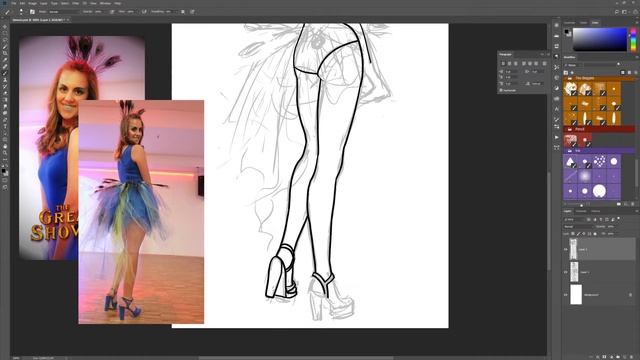The height and width of the screenshot is (360, 640).
Task: Click the search icon in top bar
Action: pos(617,12)
